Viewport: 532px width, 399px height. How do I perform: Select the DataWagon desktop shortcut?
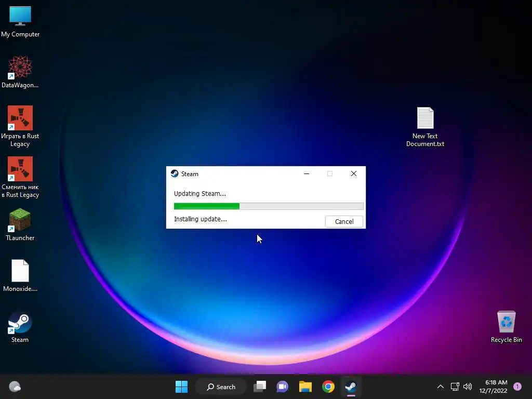tap(20, 72)
